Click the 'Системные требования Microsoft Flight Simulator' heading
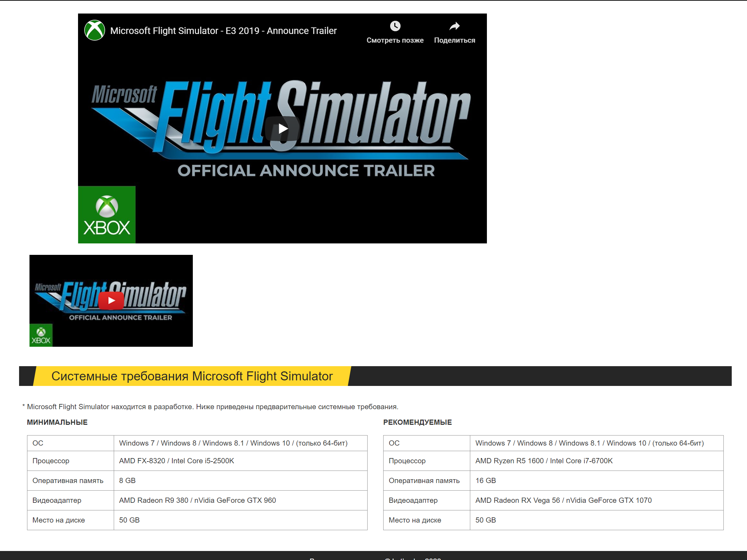747x560 pixels. [192, 376]
